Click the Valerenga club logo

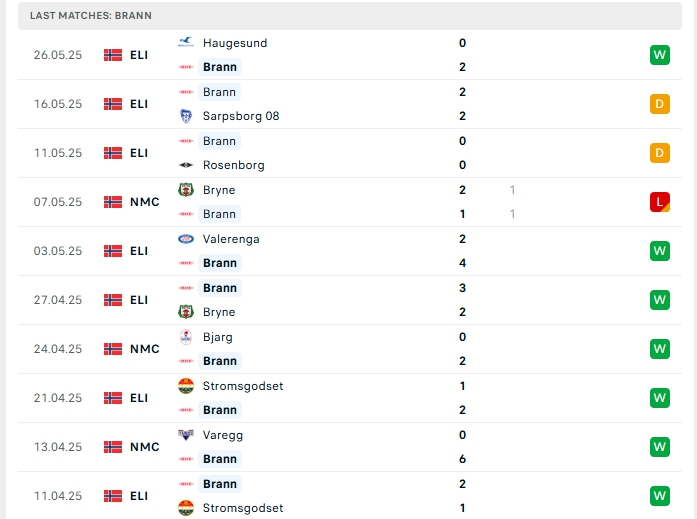click(x=185, y=239)
